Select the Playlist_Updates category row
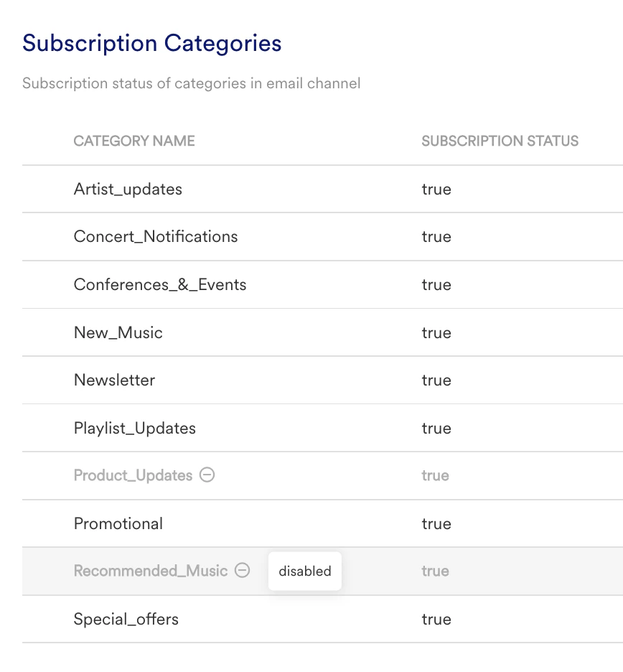 point(133,428)
